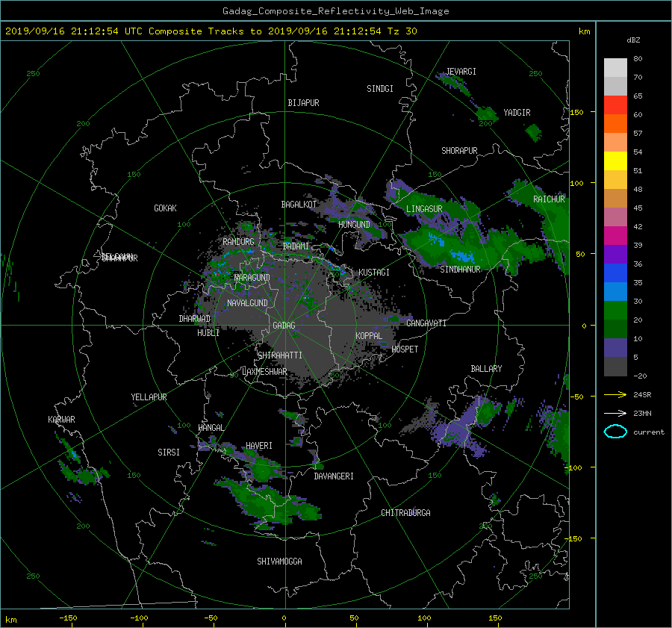Screen dimensions: 672x628
Task: Click the SHIVAMOGGA city label
Action: click(279, 561)
